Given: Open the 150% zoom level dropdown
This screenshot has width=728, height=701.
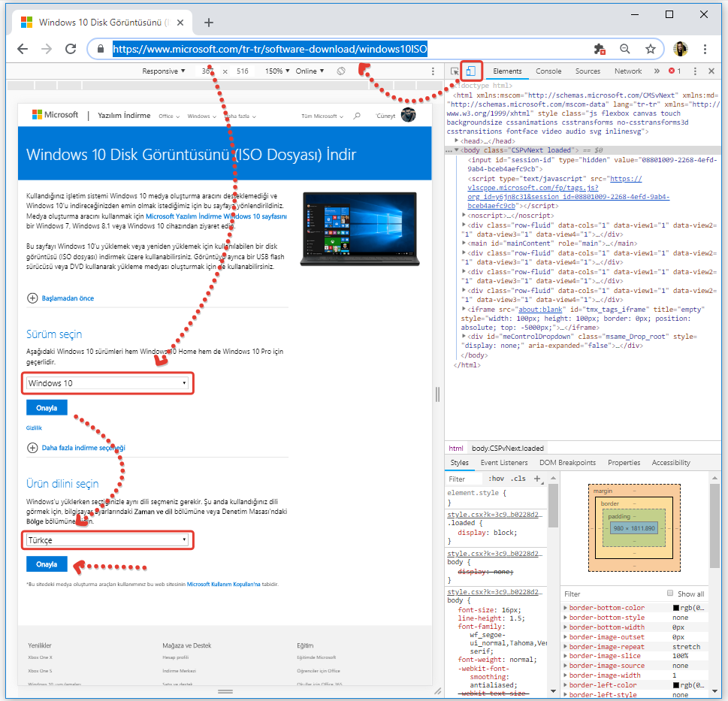Looking at the screenshot, I should (276, 71).
